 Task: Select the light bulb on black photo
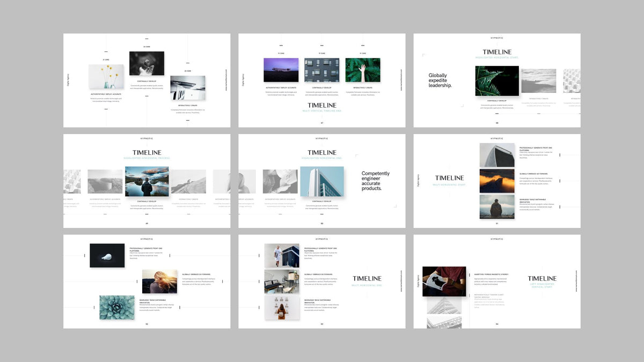click(107, 255)
